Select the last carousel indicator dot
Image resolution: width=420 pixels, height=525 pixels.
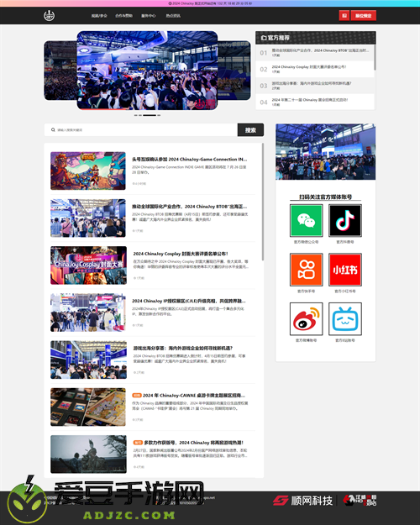pos(159,115)
